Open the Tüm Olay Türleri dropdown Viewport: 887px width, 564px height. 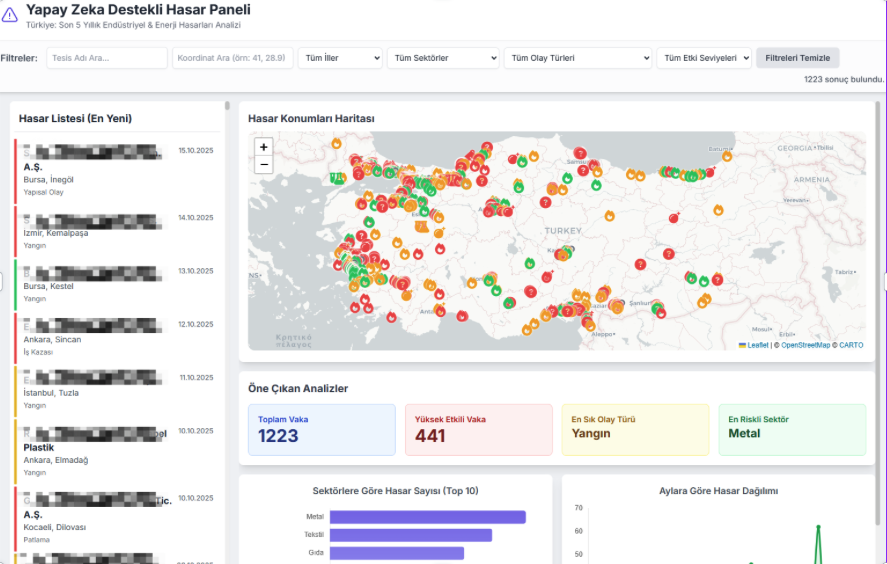coord(577,58)
